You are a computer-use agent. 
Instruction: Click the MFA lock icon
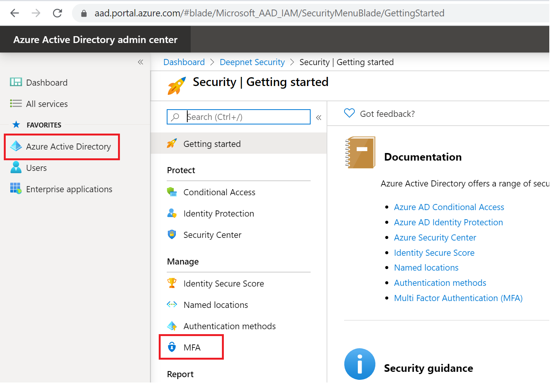pyautogui.click(x=172, y=347)
